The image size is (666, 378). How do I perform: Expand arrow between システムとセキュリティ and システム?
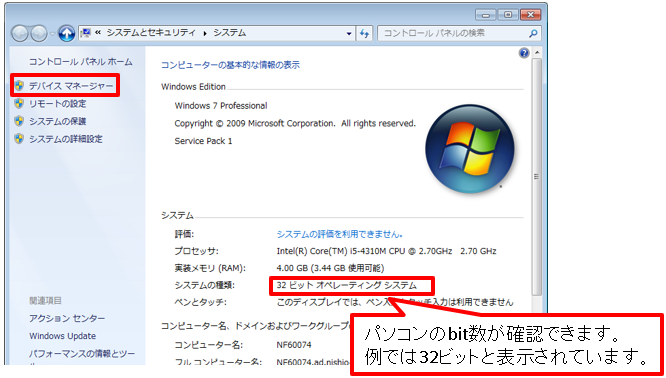(x=205, y=33)
